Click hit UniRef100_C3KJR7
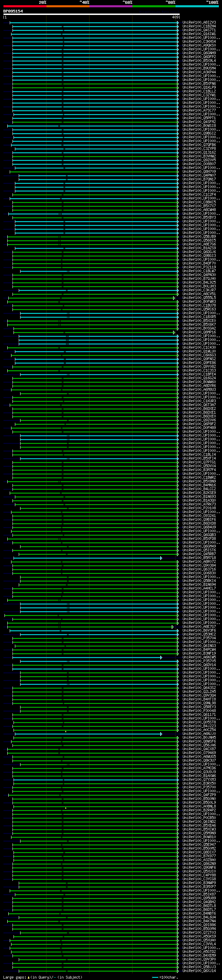 point(199,290)
